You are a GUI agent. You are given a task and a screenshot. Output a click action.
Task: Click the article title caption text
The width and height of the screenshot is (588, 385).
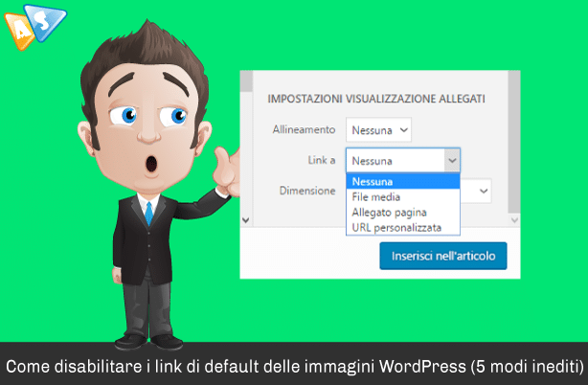[x=295, y=366]
